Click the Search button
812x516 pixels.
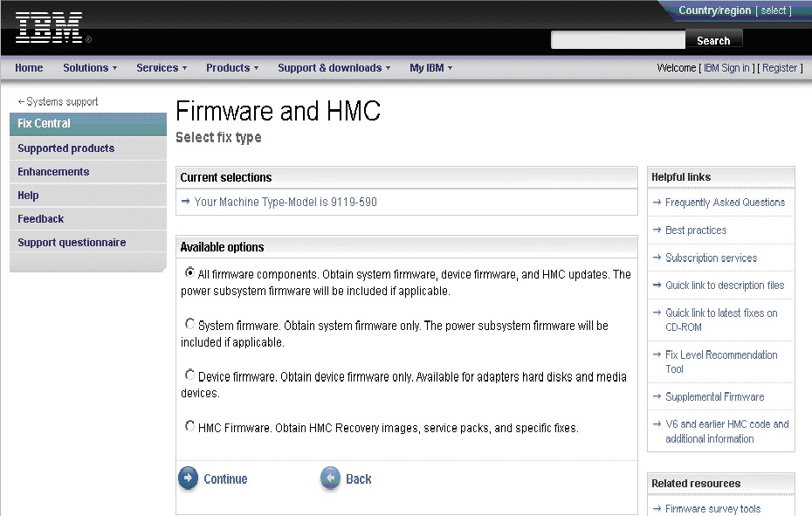pos(713,40)
